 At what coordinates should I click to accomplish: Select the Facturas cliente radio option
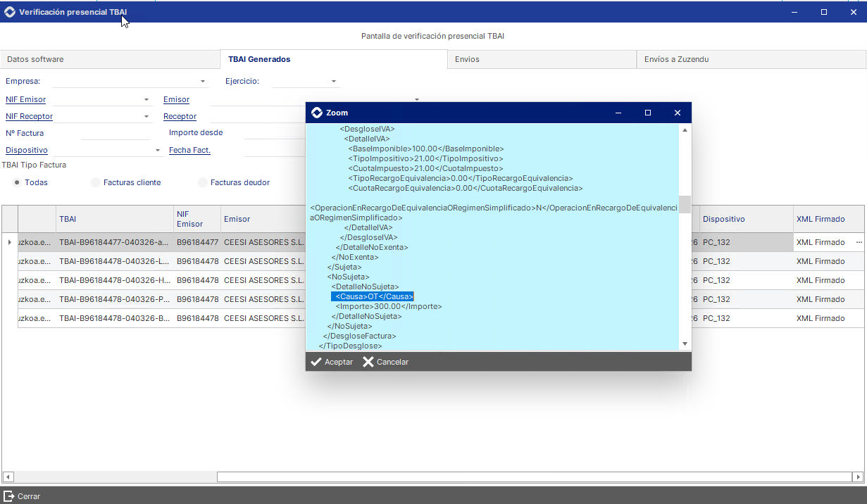[x=96, y=182]
